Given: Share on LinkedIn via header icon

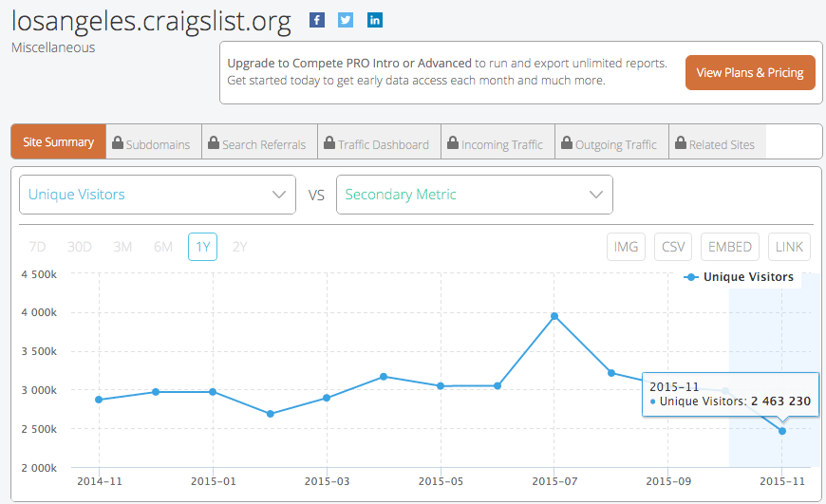Looking at the screenshot, I should click(374, 21).
